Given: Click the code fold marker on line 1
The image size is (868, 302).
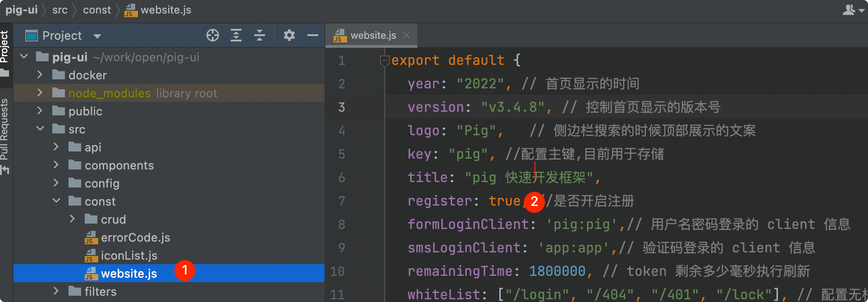Looking at the screenshot, I should 384,60.
